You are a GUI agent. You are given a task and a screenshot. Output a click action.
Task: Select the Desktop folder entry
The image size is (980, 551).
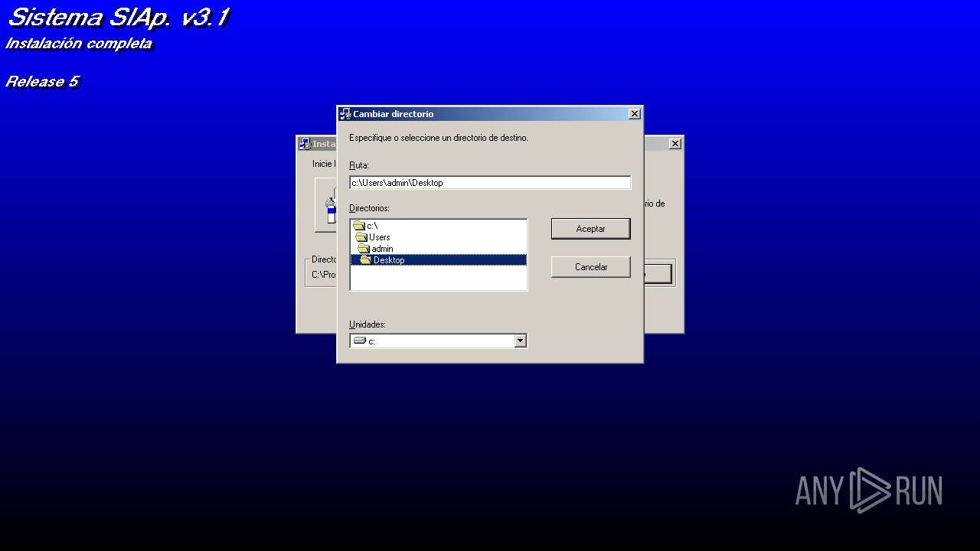[x=438, y=260]
